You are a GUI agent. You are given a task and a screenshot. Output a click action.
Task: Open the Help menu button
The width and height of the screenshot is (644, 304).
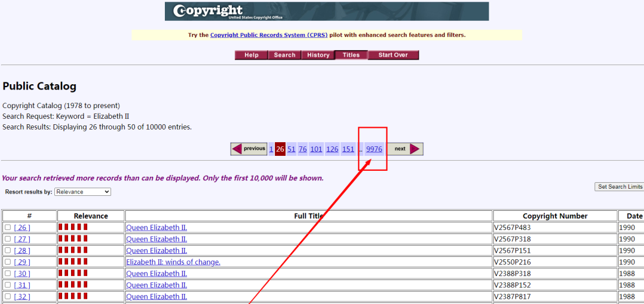252,55
